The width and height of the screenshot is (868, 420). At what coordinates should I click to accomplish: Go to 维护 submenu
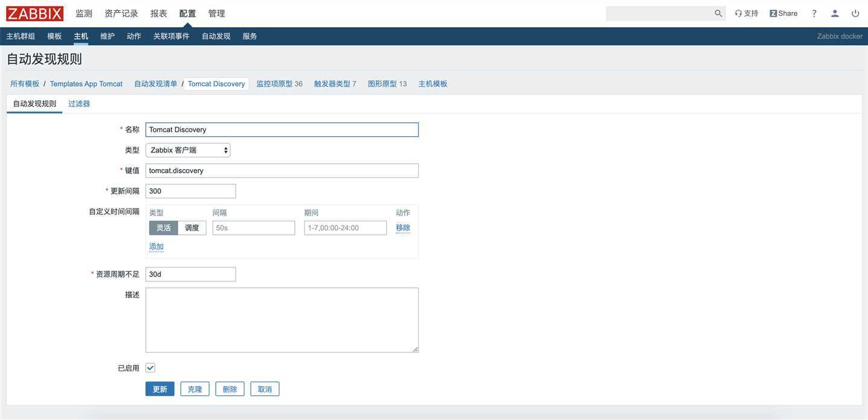107,36
